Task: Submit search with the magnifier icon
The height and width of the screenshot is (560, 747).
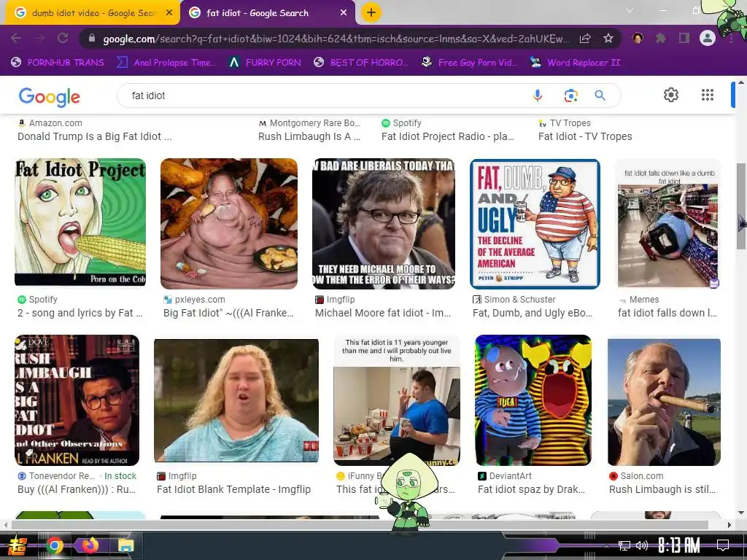Action: point(600,96)
